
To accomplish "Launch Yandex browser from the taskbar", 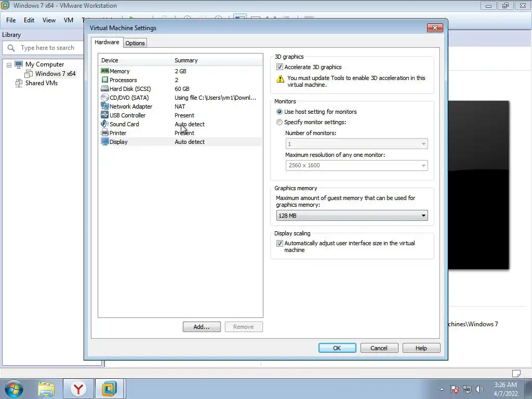I will [78, 389].
